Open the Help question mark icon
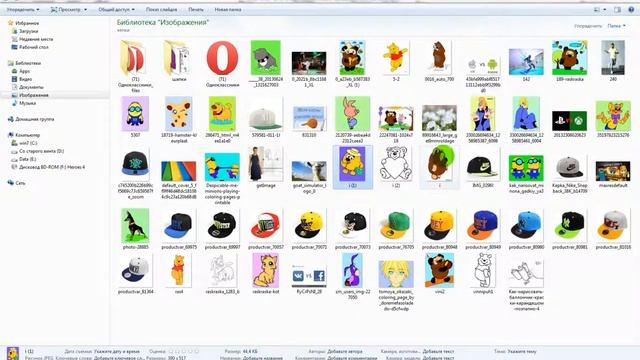The image size is (640, 360). pos(631,9)
